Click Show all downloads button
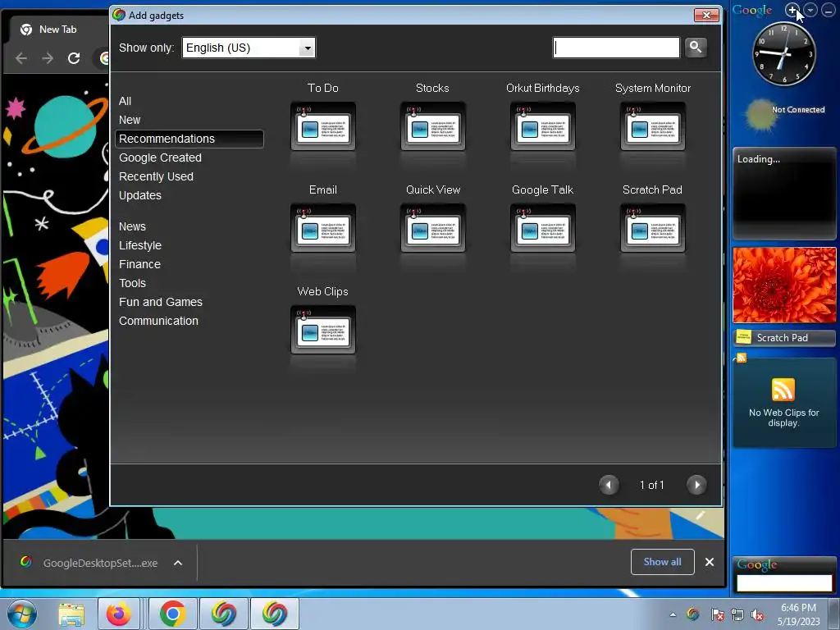840x630 pixels. [x=662, y=562]
